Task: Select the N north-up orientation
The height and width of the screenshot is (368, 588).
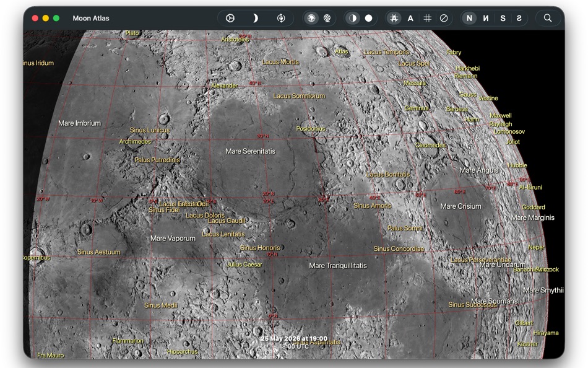Action: pos(470,18)
